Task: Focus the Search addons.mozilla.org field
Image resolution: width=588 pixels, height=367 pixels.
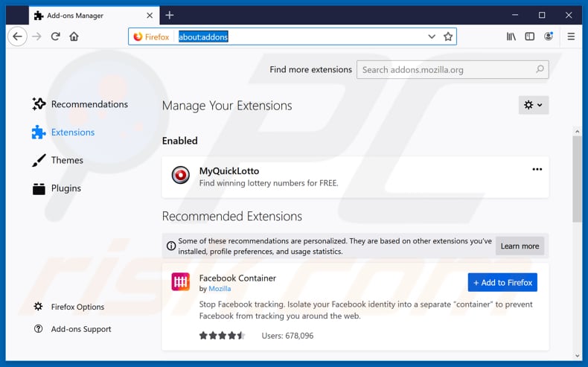Action: click(x=453, y=69)
